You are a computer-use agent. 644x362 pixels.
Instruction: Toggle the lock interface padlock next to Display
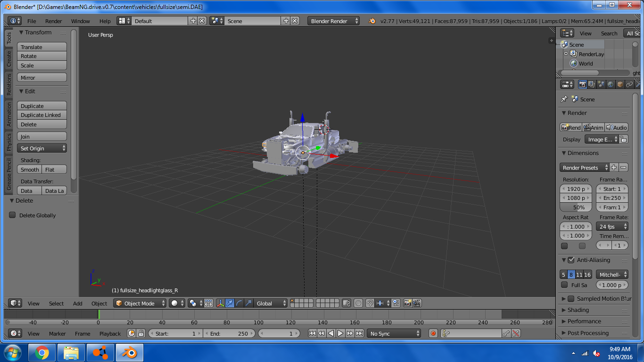623,139
